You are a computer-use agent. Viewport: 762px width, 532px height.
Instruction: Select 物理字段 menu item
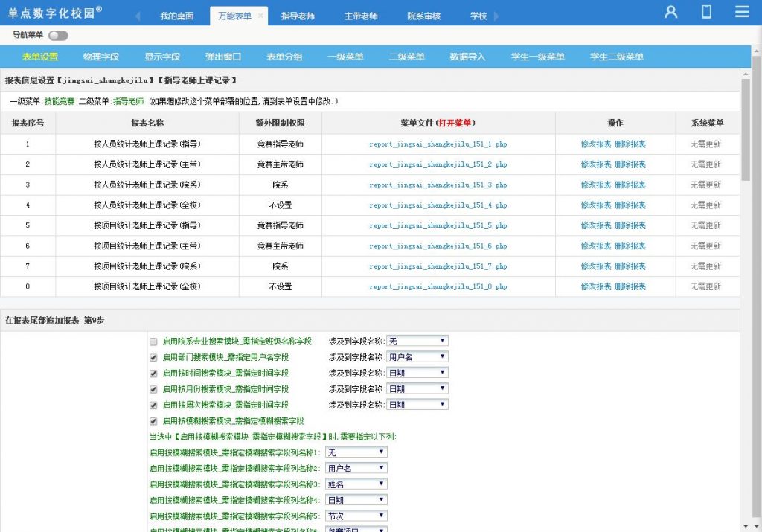coord(101,57)
